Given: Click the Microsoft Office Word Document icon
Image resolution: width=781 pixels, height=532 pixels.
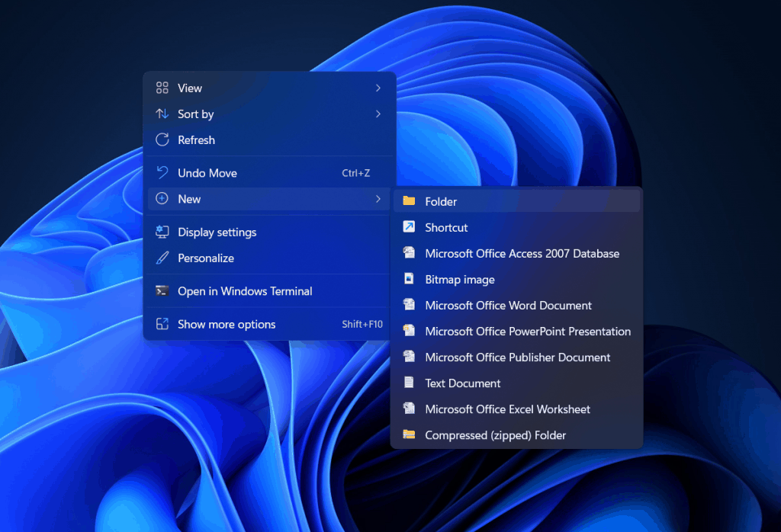Looking at the screenshot, I should pyautogui.click(x=410, y=305).
